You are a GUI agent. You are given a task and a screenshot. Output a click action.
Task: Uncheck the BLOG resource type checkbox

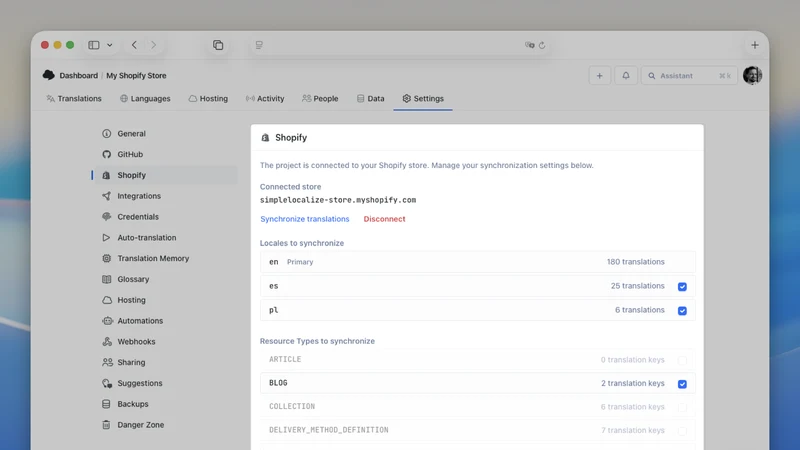click(682, 384)
